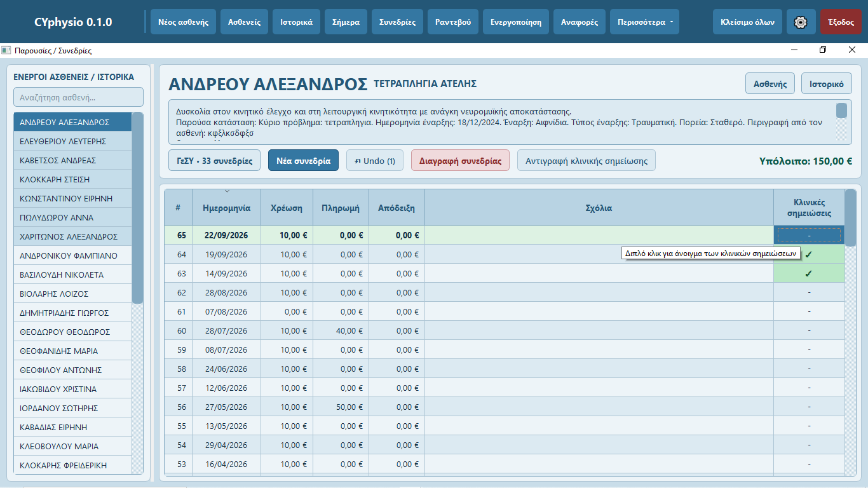Open the Ιστορικό button in patient header
Screen dimensions: 868x488
click(x=827, y=84)
